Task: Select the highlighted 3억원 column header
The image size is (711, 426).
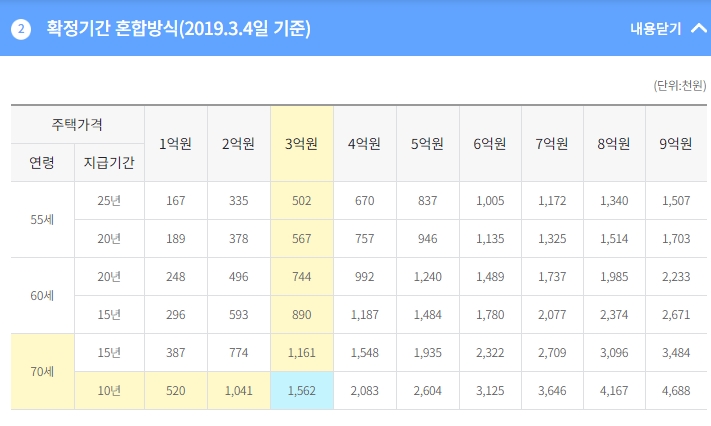Action: point(302,144)
